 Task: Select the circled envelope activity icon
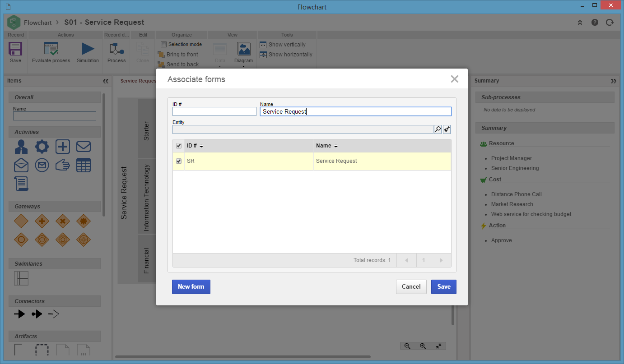click(42, 166)
